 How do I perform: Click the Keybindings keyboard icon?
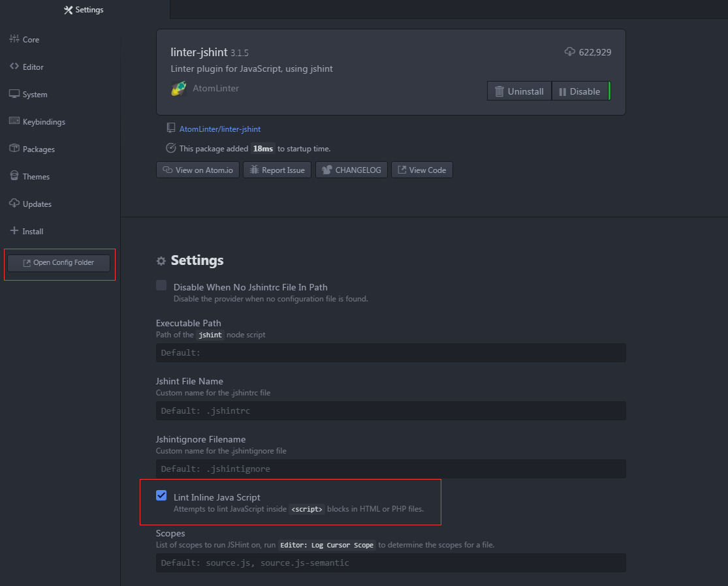click(14, 121)
